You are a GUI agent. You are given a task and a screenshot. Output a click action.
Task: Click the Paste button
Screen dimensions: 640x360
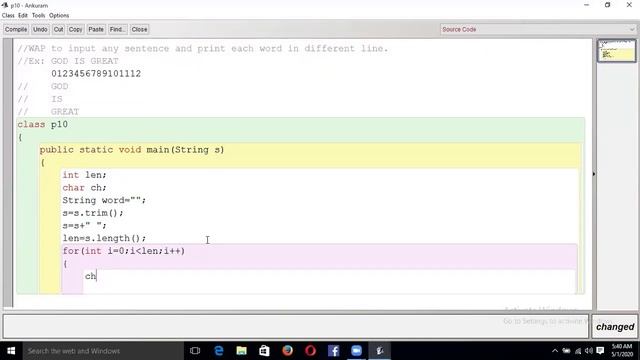(x=96, y=29)
